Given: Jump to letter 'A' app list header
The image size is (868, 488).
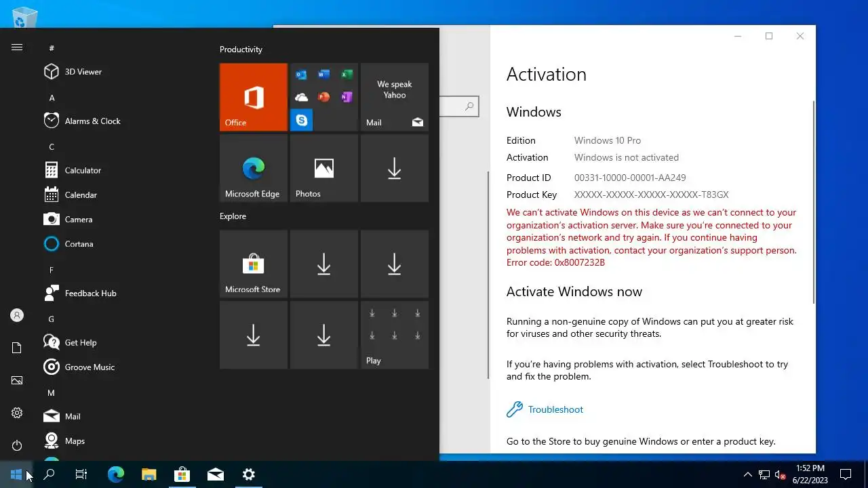Looking at the screenshot, I should [x=52, y=98].
